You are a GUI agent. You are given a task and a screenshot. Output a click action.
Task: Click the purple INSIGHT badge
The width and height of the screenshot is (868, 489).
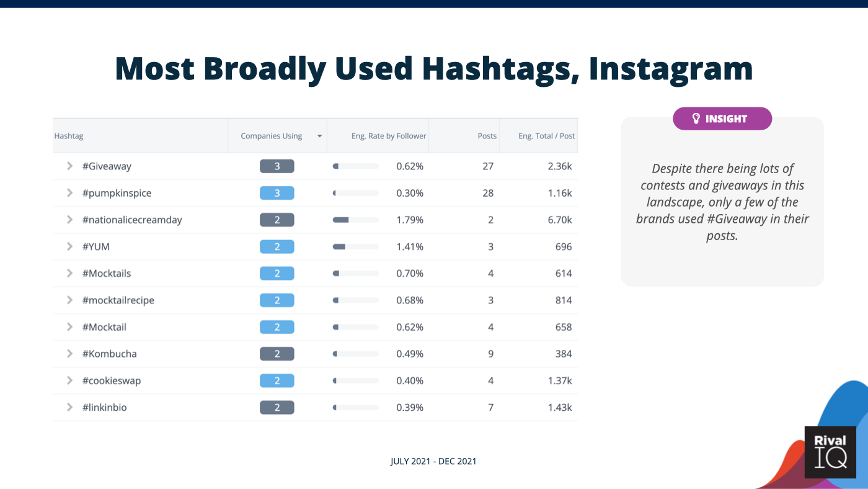pyautogui.click(x=722, y=119)
